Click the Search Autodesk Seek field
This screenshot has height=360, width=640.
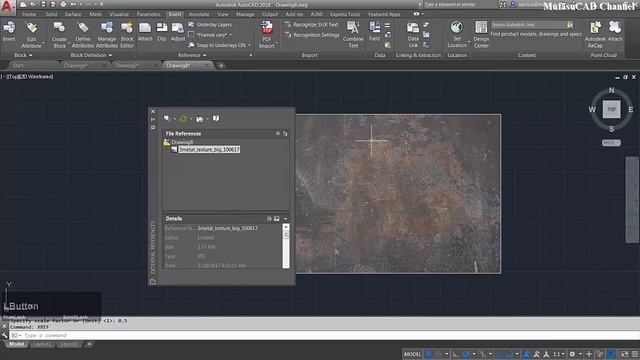528,25
